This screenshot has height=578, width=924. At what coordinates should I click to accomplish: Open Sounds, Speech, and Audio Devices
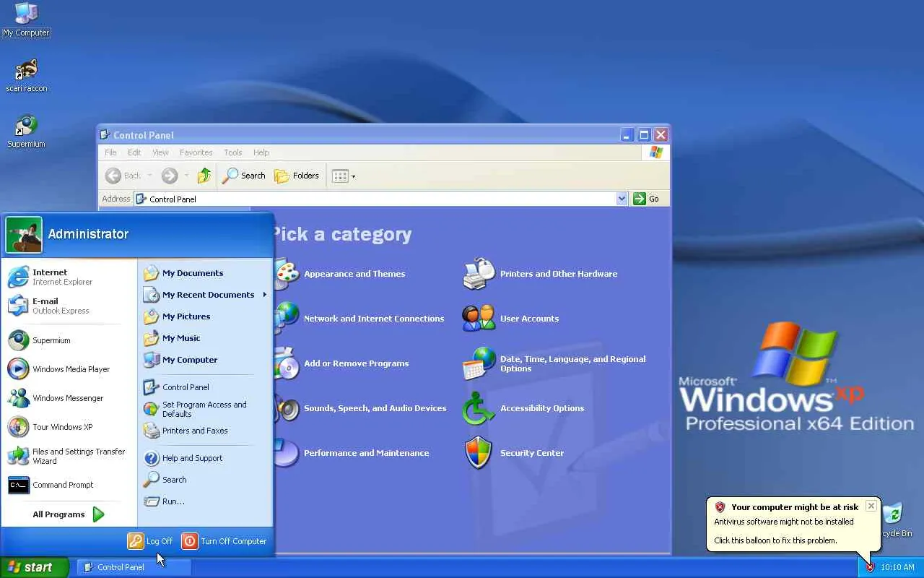click(375, 408)
